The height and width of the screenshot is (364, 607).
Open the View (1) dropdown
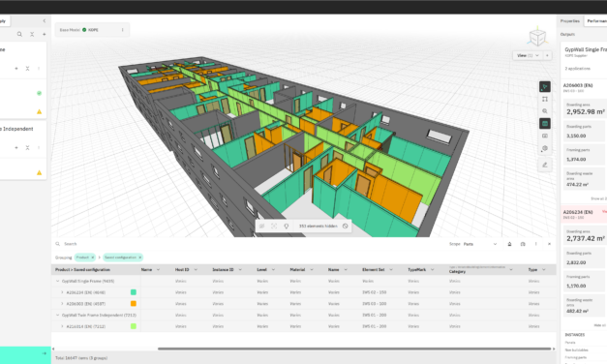pos(528,56)
